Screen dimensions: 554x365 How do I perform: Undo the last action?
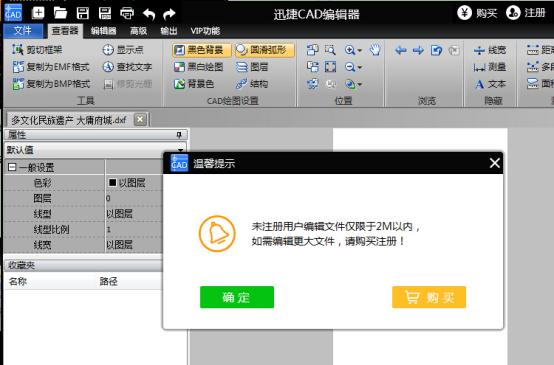[x=149, y=14]
